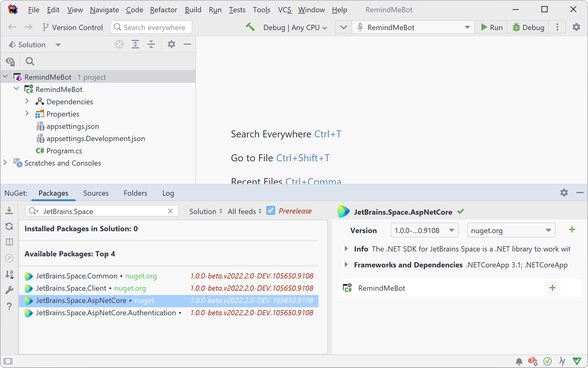Image resolution: width=588 pixels, height=368 pixels.
Task: Click the forward navigation arrow
Action: 28,27
